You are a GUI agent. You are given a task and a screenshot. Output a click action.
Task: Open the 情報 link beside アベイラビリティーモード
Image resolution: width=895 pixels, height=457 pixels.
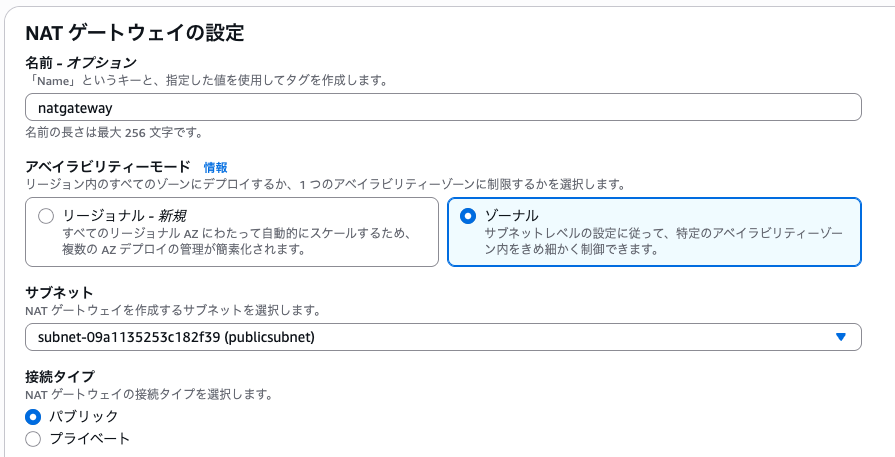[x=215, y=167]
